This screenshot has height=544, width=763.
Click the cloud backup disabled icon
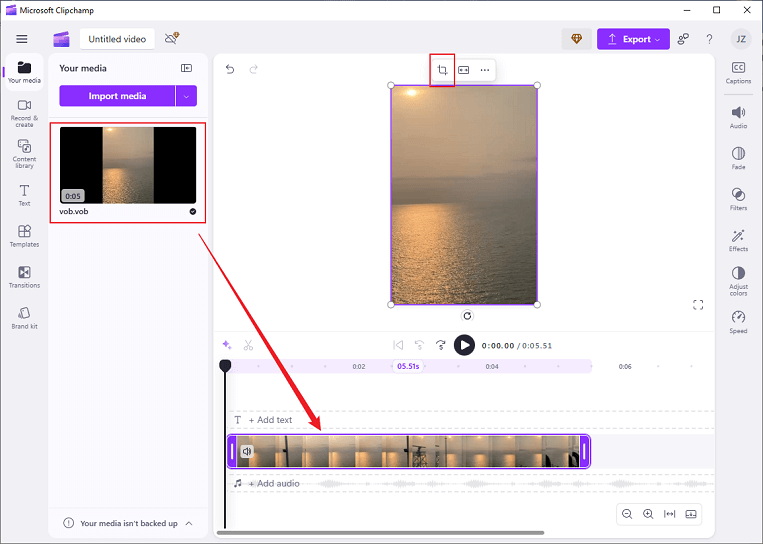click(172, 38)
